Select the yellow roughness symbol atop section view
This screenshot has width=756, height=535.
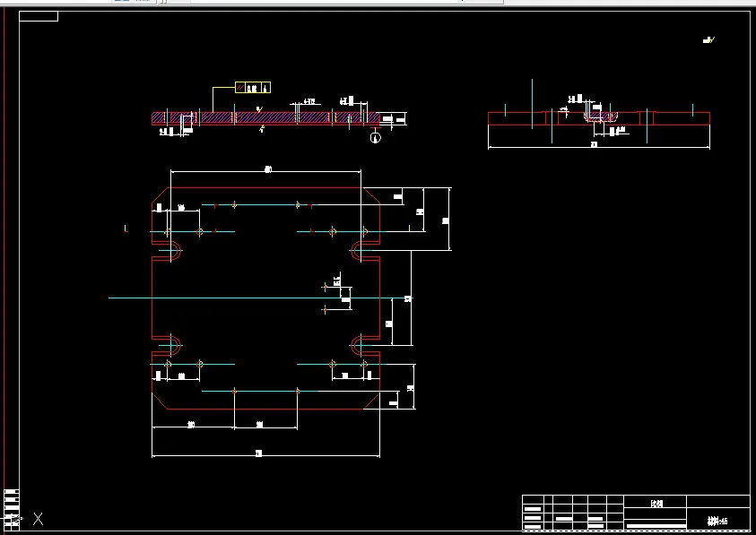coord(259,109)
